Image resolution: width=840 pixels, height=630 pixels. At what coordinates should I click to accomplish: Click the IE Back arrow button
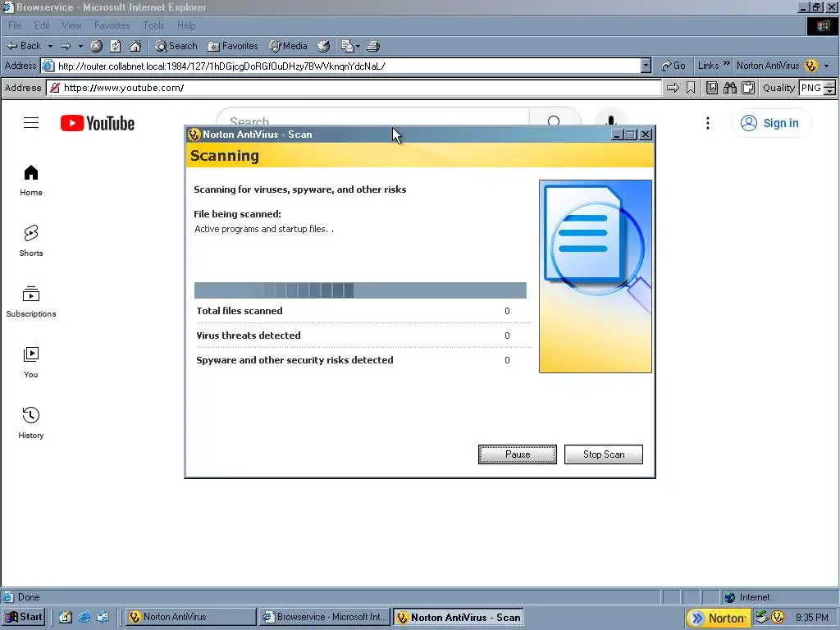(x=24, y=46)
